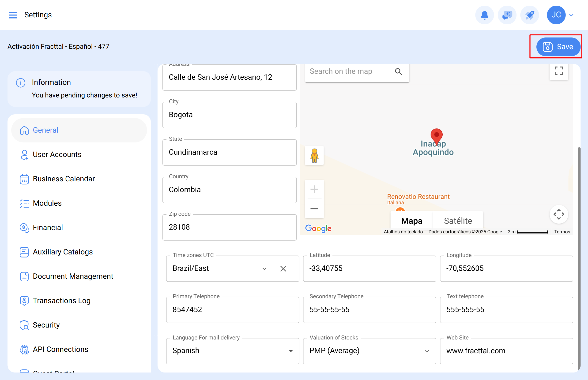
Task: Zoom in using the map plus control
Action: (314, 189)
